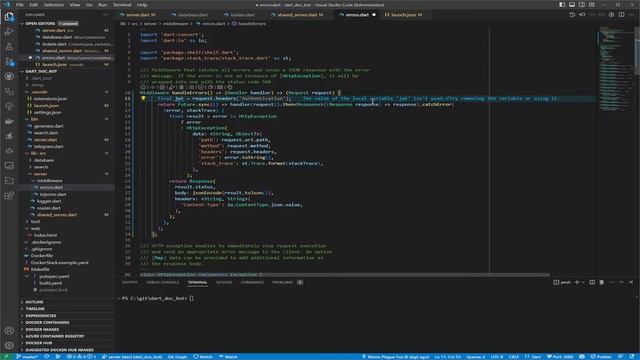
Task: Open the File menu
Action: (x=20, y=5)
